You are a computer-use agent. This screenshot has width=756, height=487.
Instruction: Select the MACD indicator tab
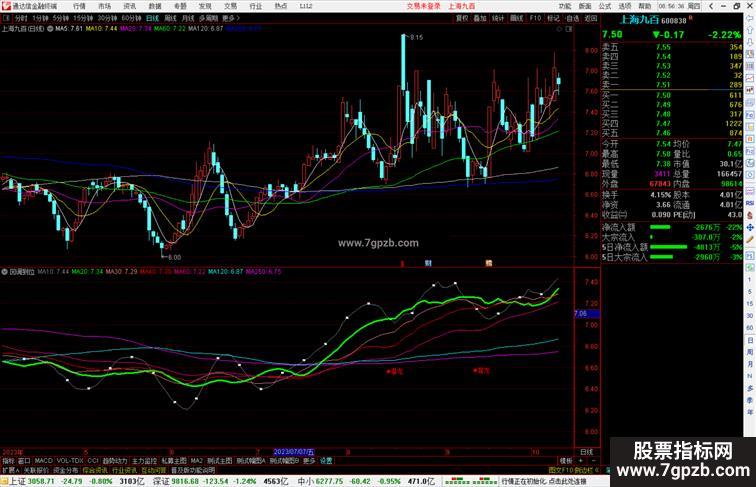point(43,460)
